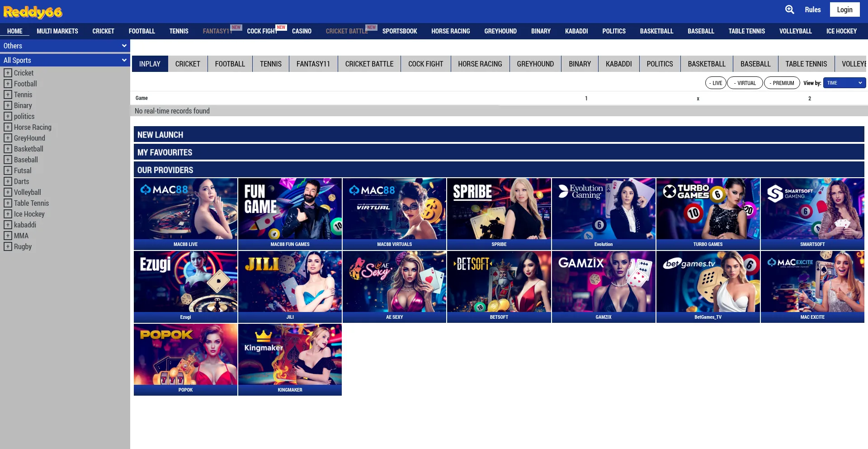Expand the GreyHound sidebar node
Image resolution: width=868 pixels, height=449 pixels.
coord(8,138)
